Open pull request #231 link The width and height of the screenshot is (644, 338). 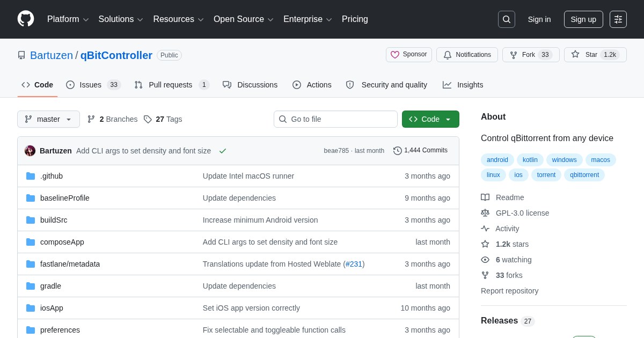pos(354,264)
